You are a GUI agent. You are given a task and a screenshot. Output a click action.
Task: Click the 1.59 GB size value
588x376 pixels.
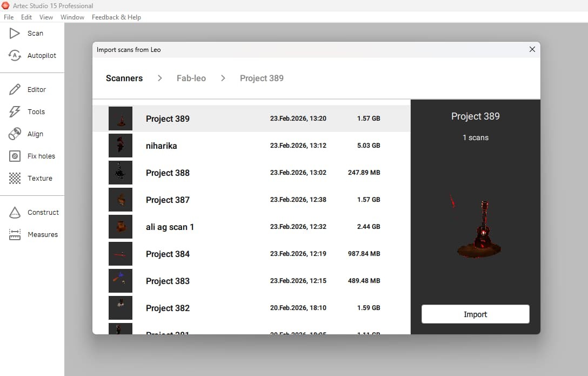369,308
